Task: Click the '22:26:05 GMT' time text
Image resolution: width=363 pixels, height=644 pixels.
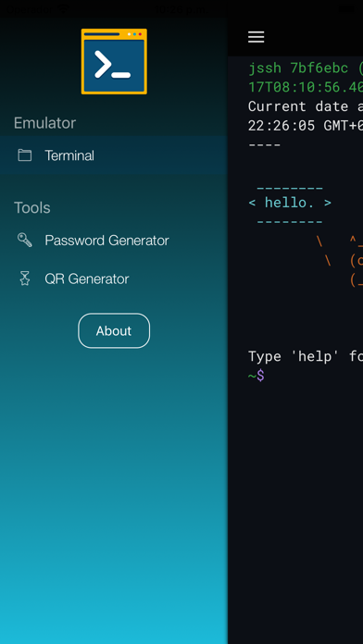Action: click(x=306, y=125)
